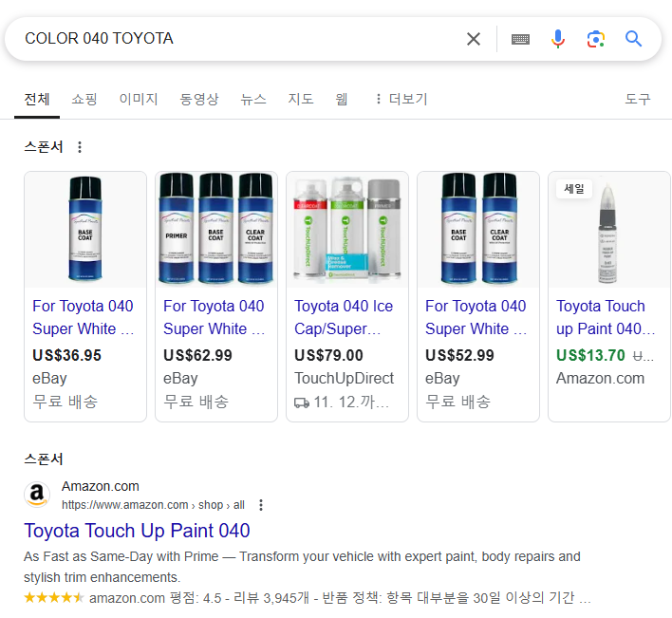
Task: Select the 전체 tab
Action: pos(37,100)
